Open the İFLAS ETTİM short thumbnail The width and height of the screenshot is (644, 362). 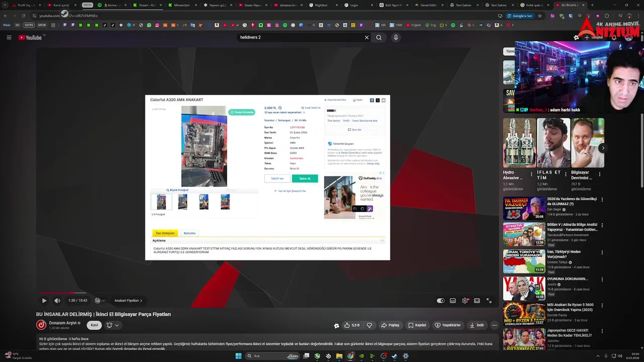coord(553,143)
